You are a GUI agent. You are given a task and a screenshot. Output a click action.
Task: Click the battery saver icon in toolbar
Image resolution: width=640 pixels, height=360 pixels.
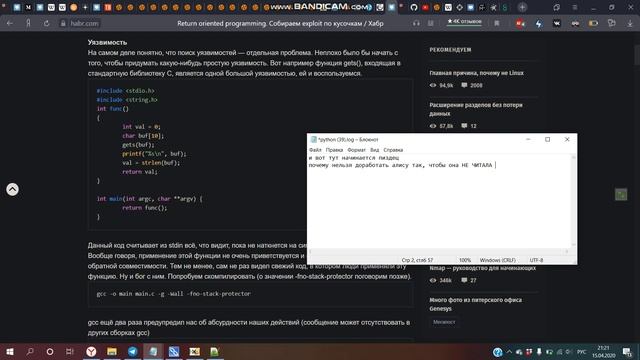593,23
